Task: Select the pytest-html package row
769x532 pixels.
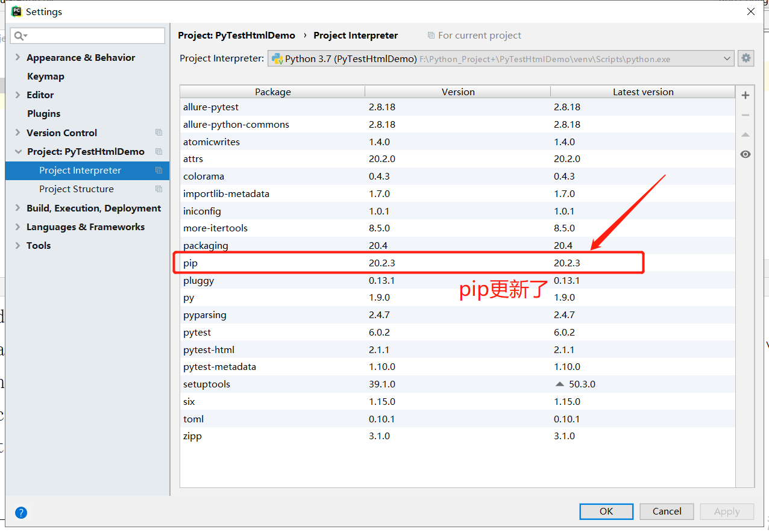Action: coord(457,349)
